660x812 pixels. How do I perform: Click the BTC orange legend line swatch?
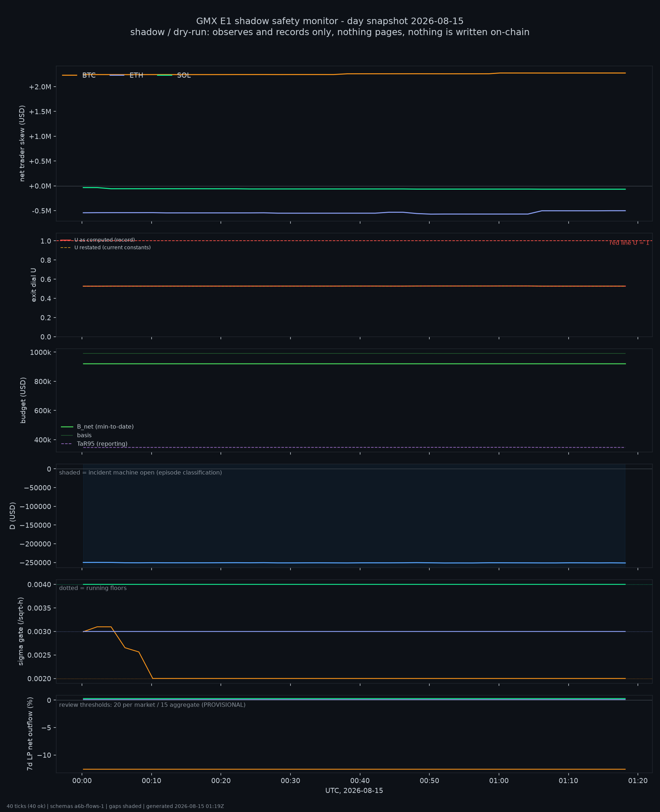(70, 75)
